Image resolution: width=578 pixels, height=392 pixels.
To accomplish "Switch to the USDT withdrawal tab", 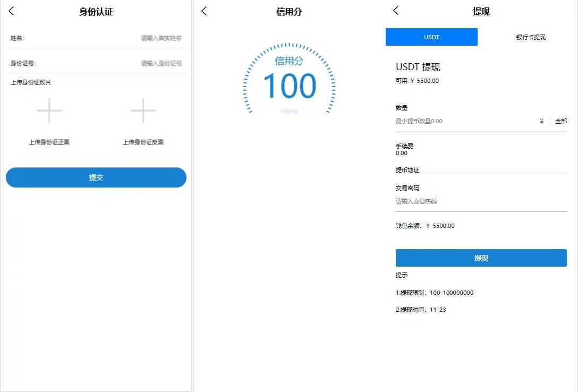I will (x=431, y=37).
